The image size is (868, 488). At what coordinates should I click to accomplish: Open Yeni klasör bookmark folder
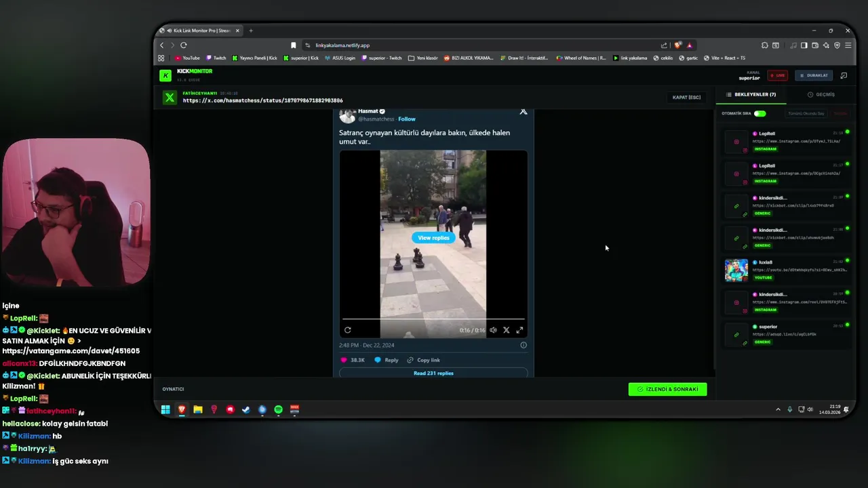coord(422,58)
